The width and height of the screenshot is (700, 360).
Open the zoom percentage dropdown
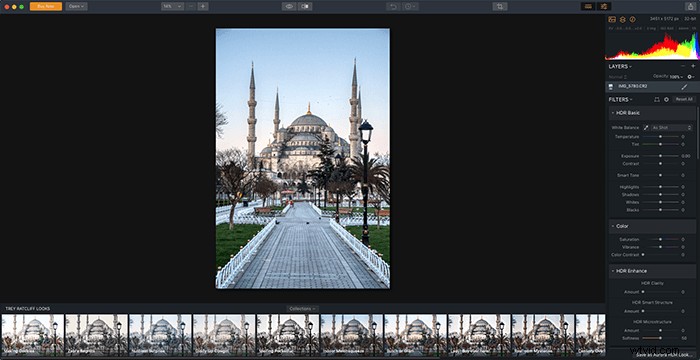pyautogui.click(x=172, y=6)
